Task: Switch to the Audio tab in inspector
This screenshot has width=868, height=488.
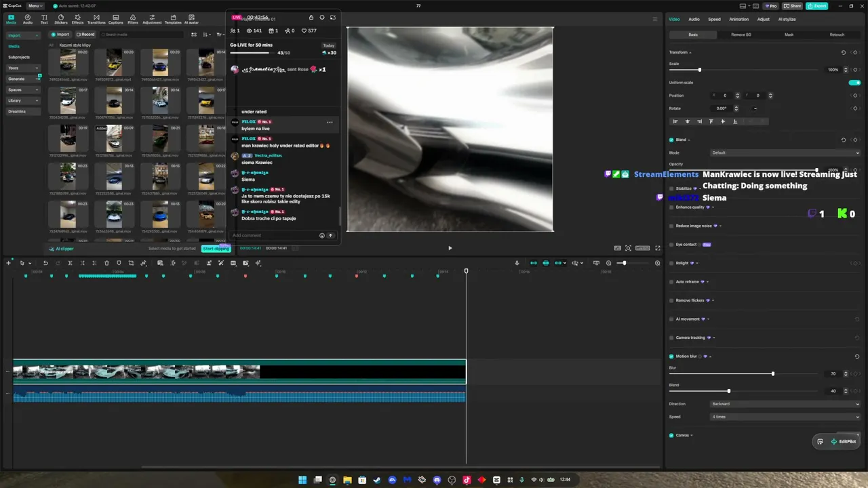Action: [694, 19]
